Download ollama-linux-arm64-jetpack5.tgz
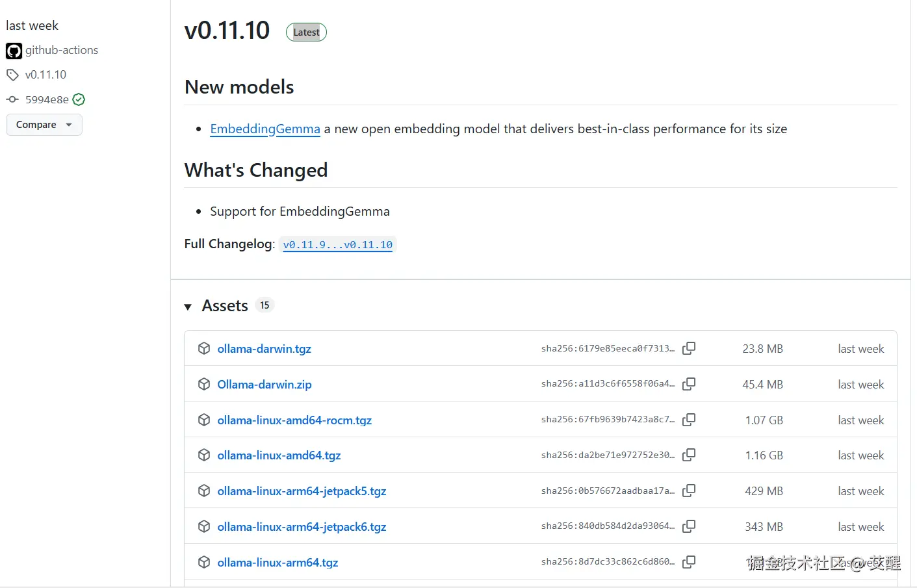Viewport: 917px width, 588px height. point(302,491)
